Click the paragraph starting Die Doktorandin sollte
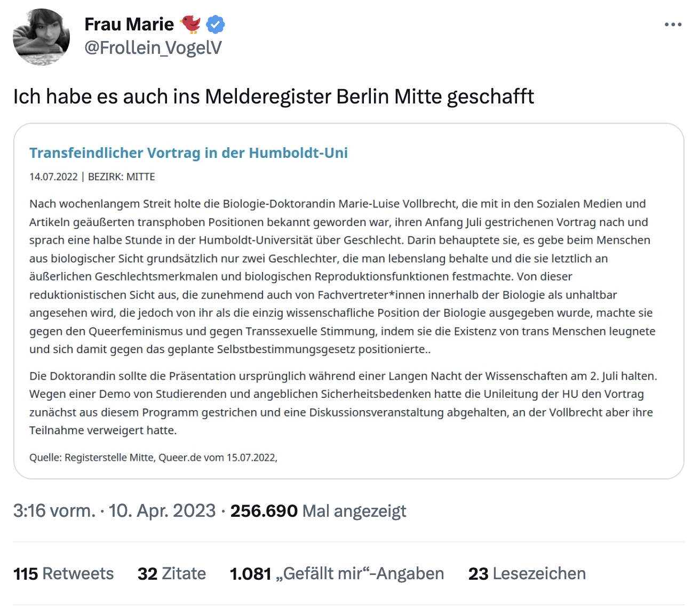 click(341, 403)
